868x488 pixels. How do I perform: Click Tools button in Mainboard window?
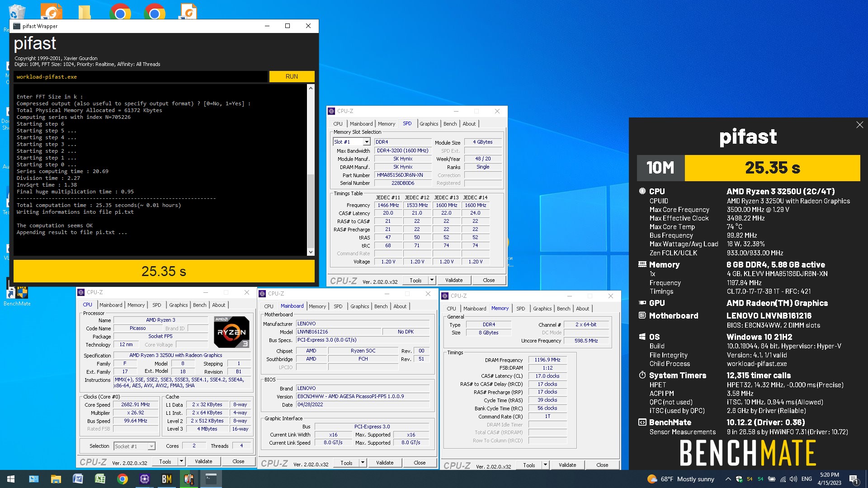pos(346,463)
